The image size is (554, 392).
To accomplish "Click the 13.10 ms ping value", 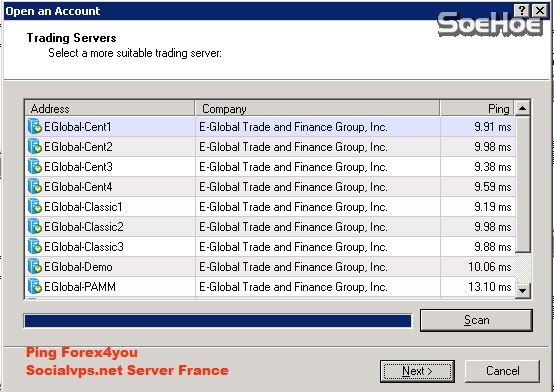I will (x=490, y=287).
